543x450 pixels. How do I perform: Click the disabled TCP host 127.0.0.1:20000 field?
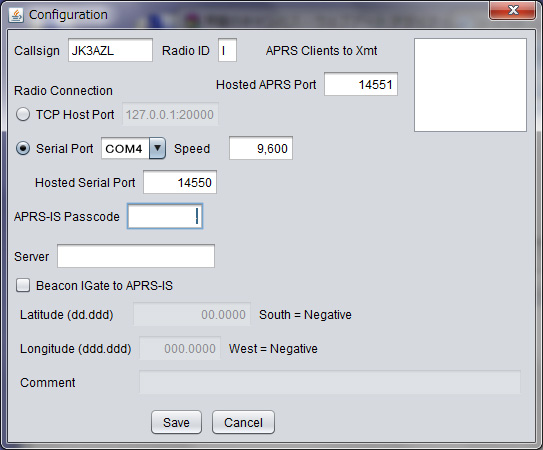pyautogui.click(x=170, y=114)
